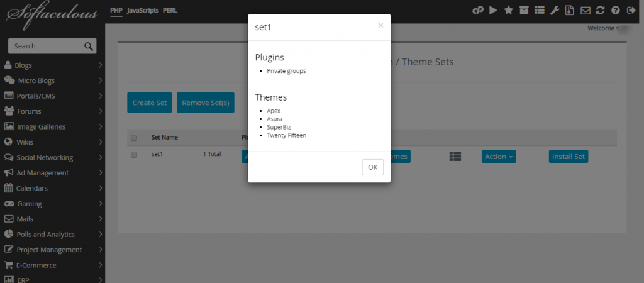Open the star ratings icon
Screen dimensions: 644x283
tap(508, 11)
